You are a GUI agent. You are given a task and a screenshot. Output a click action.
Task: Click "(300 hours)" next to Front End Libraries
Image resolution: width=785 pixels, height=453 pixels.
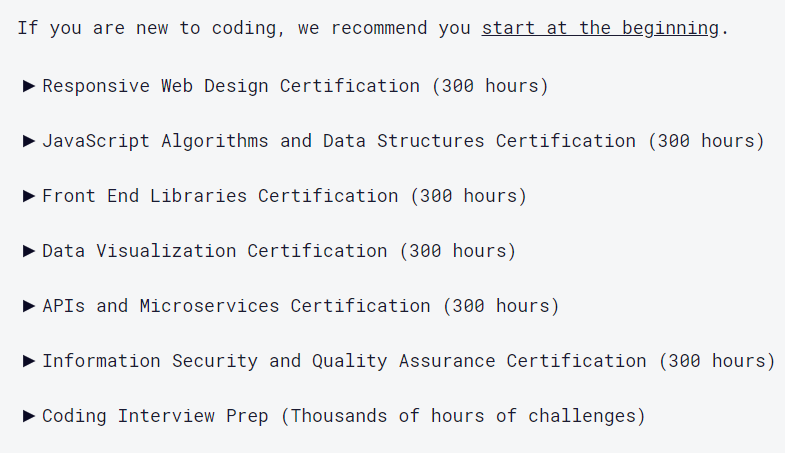click(x=468, y=196)
